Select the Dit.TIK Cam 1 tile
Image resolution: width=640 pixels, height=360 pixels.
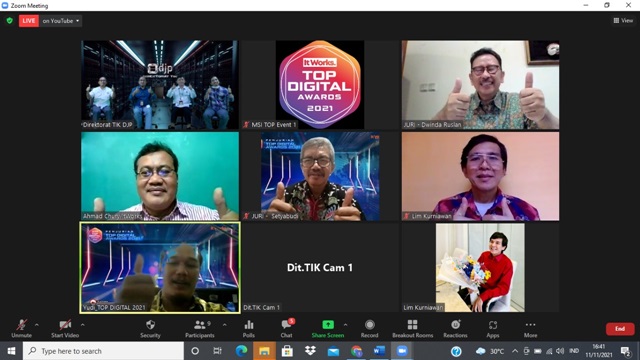(x=320, y=268)
